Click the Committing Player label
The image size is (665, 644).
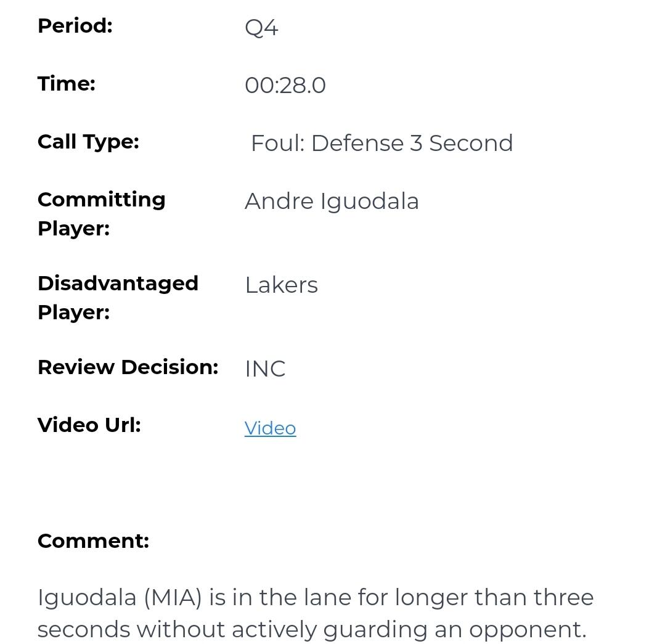(101, 213)
